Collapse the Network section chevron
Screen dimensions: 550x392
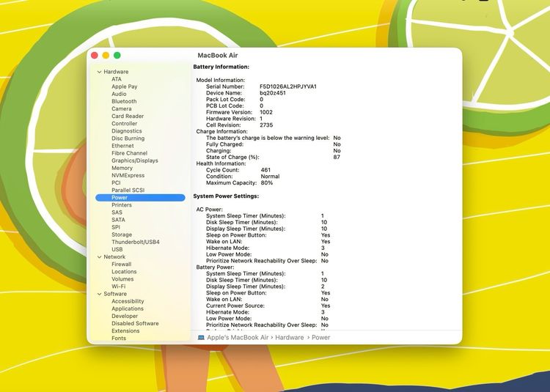tap(99, 256)
